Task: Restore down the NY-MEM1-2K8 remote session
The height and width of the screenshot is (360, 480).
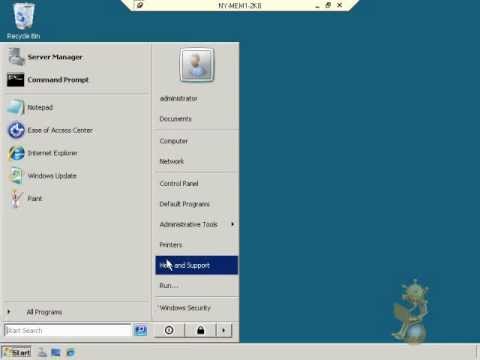Action: (328, 5)
